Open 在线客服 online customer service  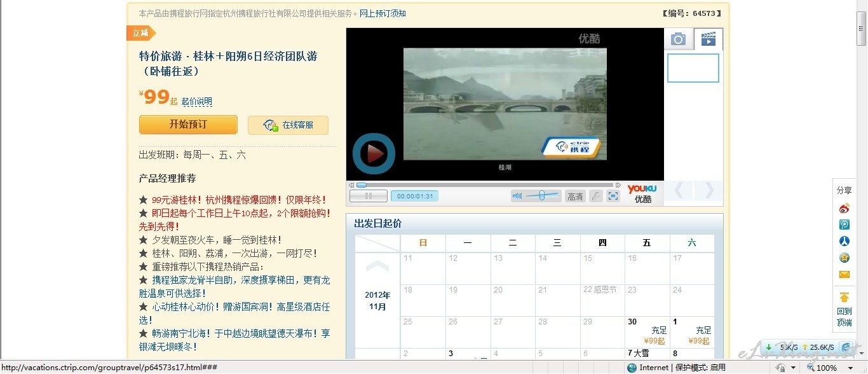(x=288, y=125)
